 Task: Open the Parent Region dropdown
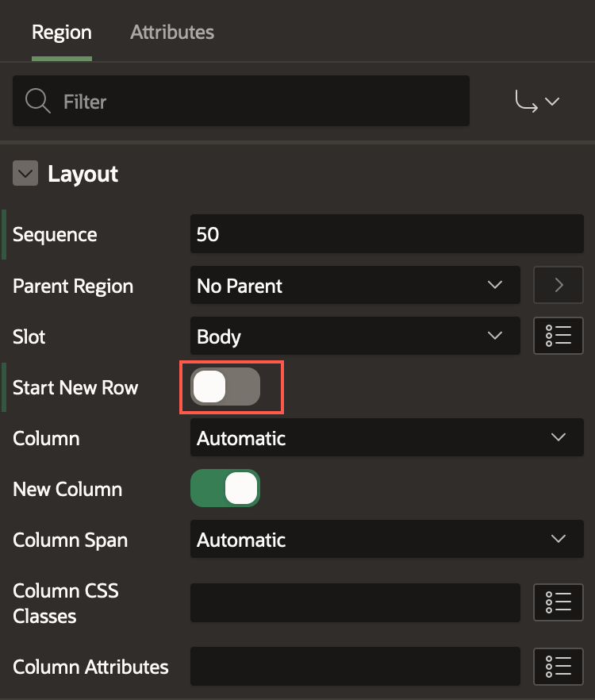[x=355, y=285]
